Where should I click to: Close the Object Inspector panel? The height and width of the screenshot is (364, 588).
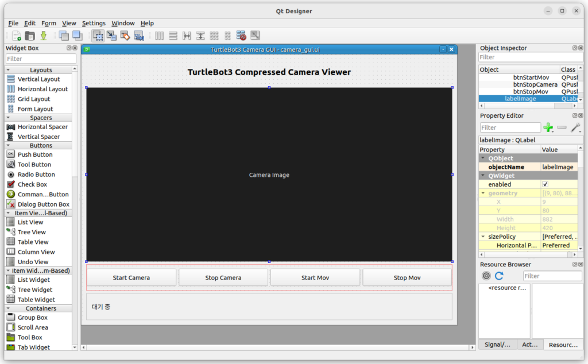[x=581, y=48]
